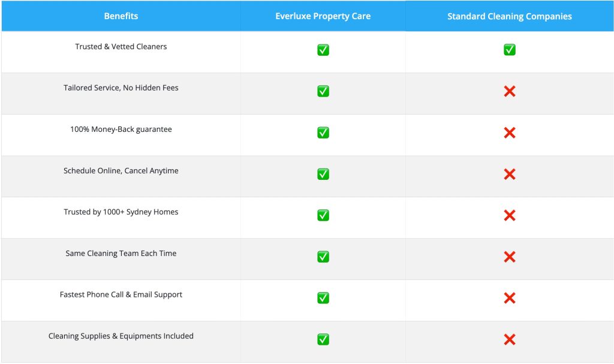Click red cross for Cleaning Supplies & Equipments Included
The width and height of the screenshot is (614, 364).
[x=510, y=339]
